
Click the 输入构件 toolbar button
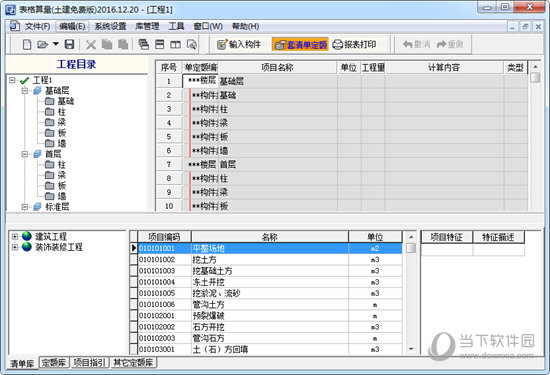point(239,45)
